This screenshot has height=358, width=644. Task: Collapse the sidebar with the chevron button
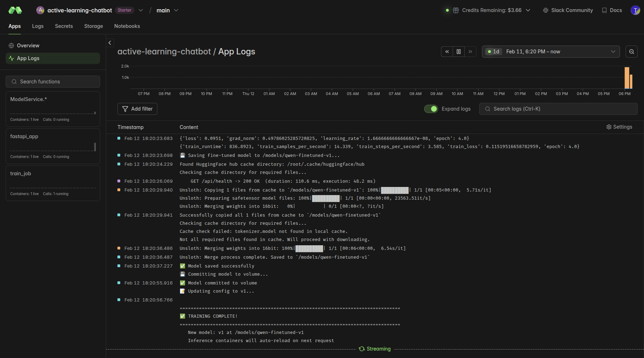pyautogui.click(x=110, y=43)
